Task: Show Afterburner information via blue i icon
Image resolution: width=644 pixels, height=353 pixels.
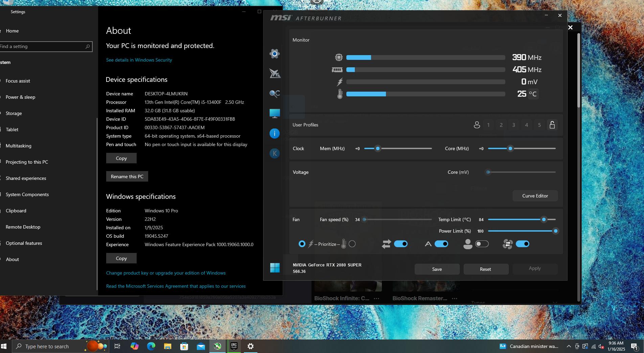Action: click(x=275, y=134)
